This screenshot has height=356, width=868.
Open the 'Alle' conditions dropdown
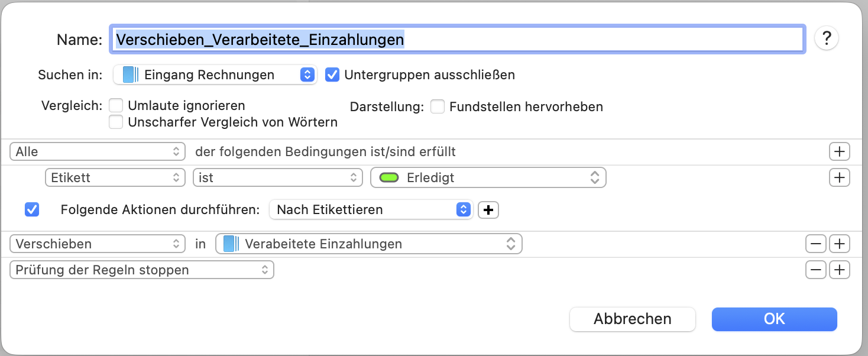98,151
